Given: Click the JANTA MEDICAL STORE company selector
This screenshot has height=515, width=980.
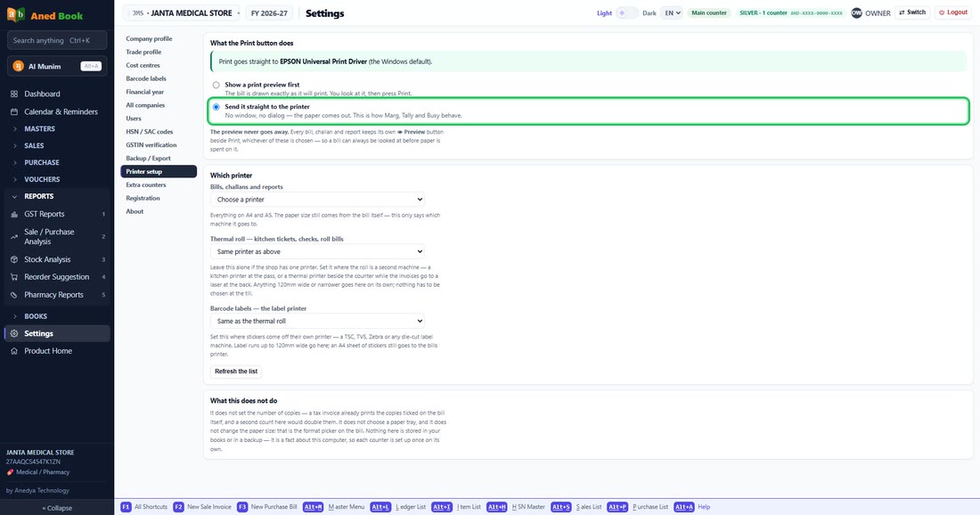Looking at the screenshot, I should (x=182, y=13).
